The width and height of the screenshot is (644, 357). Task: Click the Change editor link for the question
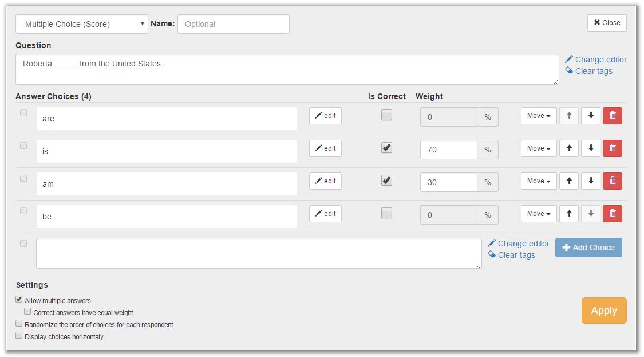(596, 60)
